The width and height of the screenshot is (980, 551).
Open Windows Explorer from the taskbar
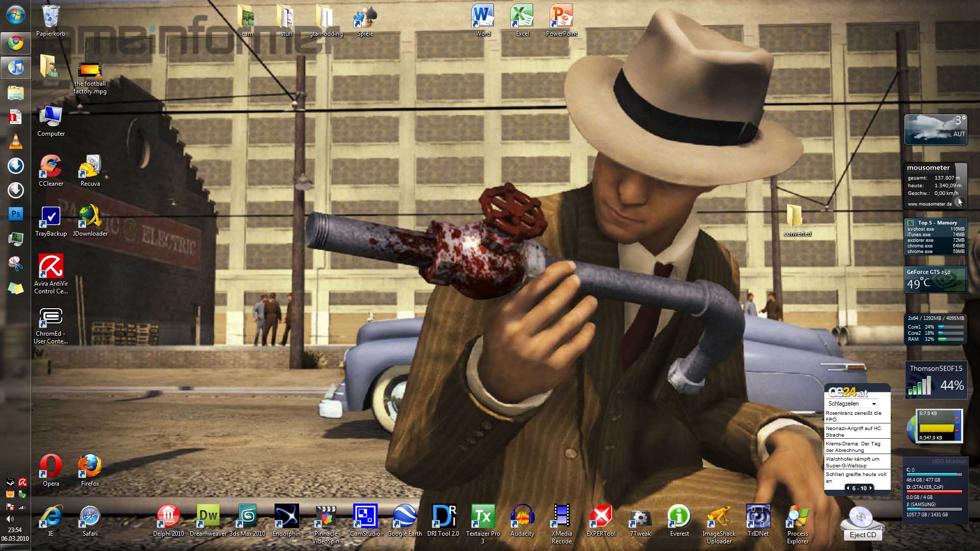pyautogui.click(x=15, y=92)
